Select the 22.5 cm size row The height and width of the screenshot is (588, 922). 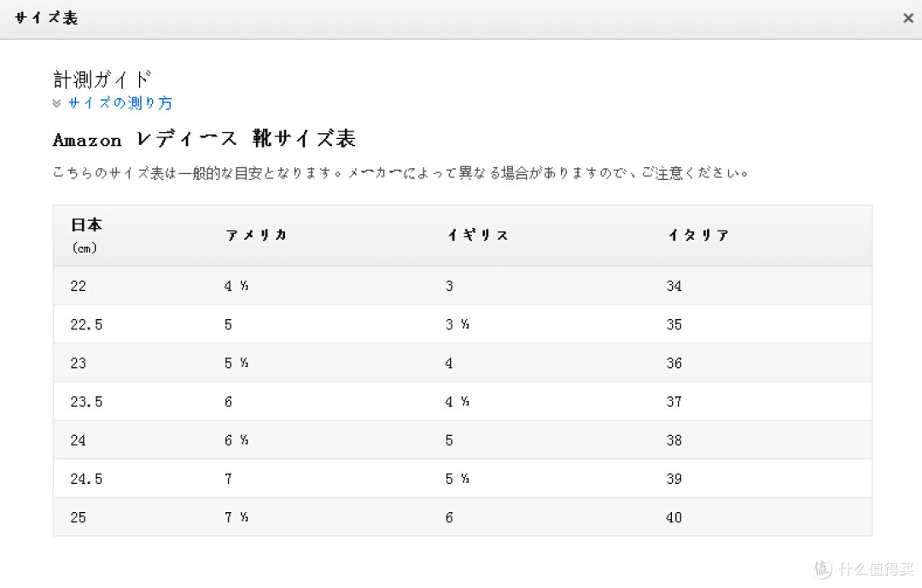(462, 324)
